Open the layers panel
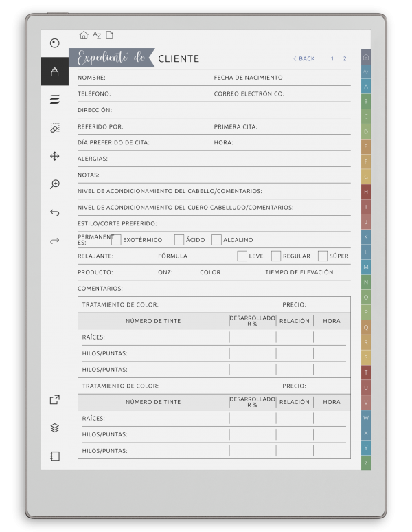412x532 pixels. [x=54, y=428]
